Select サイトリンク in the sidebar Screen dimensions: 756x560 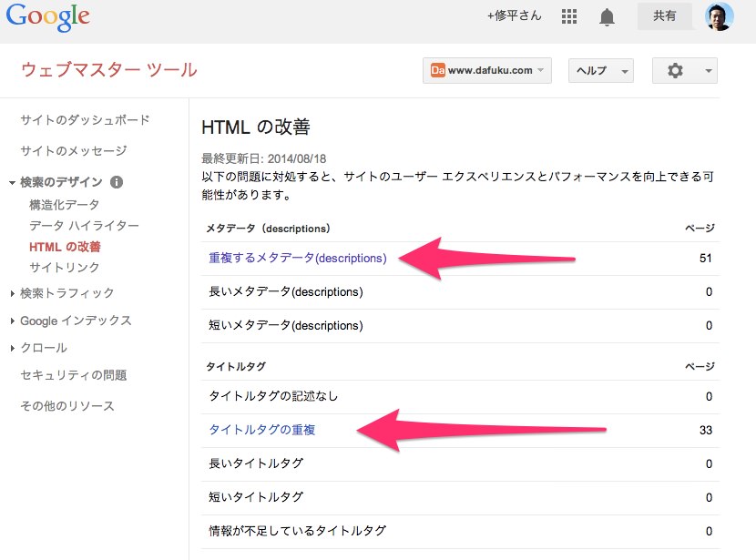64,267
